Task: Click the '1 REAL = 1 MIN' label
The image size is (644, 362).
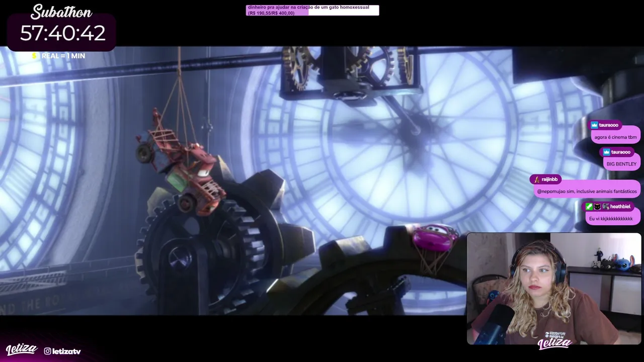Action: (x=61, y=56)
